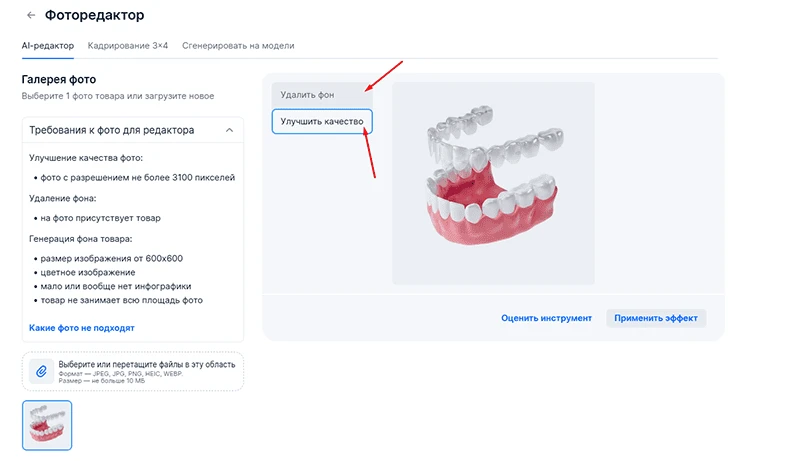Open the Кадрирование 3×4 tab
This screenshot has width=800, height=461.
click(x=128, y=45)
